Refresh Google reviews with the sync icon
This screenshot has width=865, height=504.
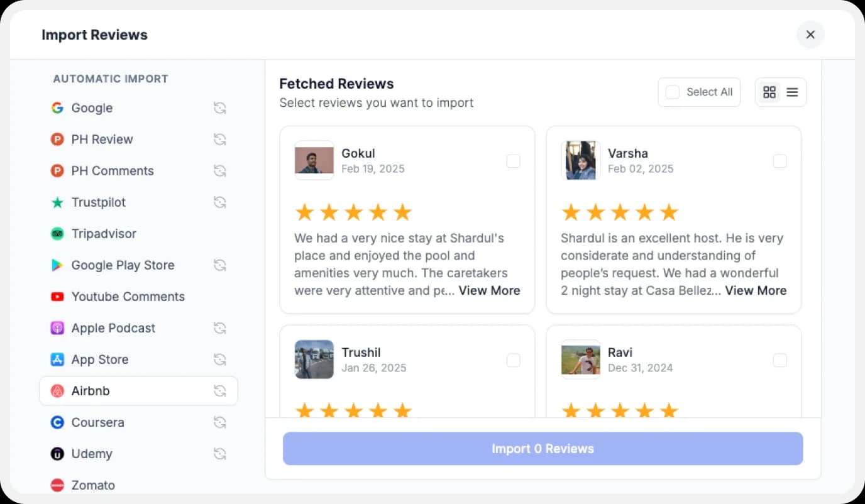click(219, 107)
